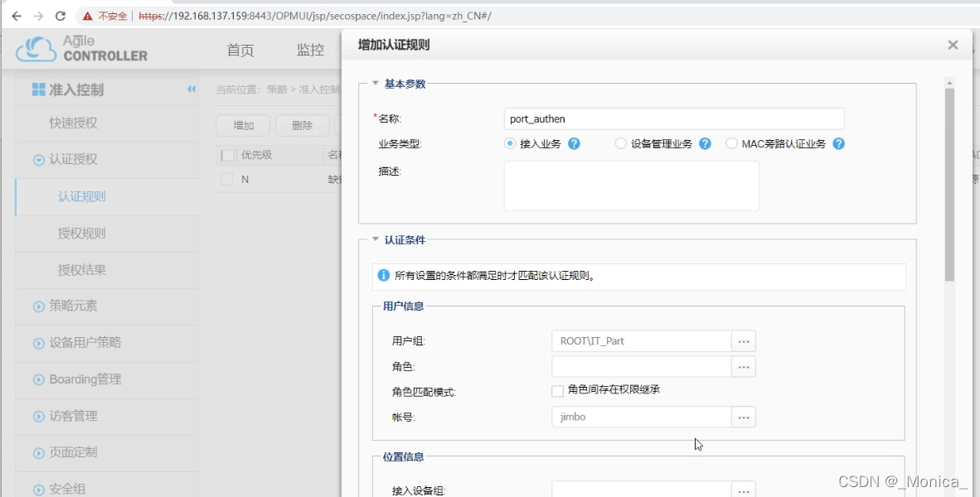The width and height of the screenshot is (980, 497).
Task: Click the Agile Controller cloud logo
Action: pyautogui.click(x=36, y=49)
